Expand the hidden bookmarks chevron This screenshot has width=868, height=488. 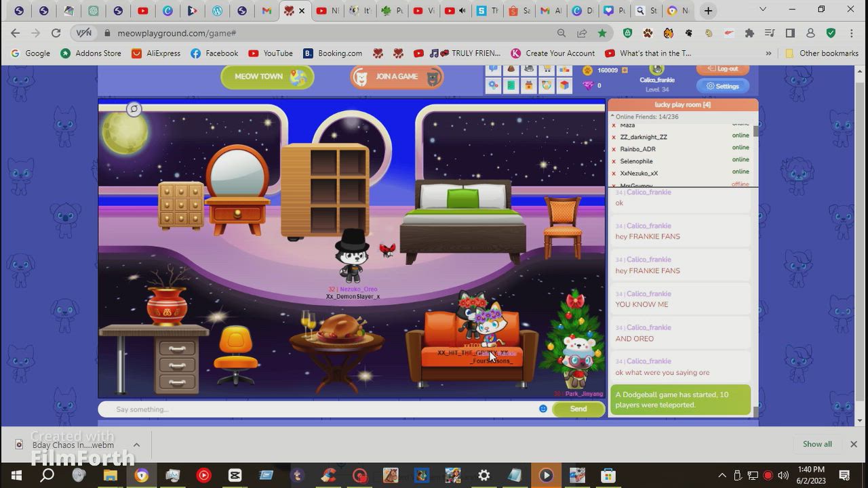click(x=768, y=54)
